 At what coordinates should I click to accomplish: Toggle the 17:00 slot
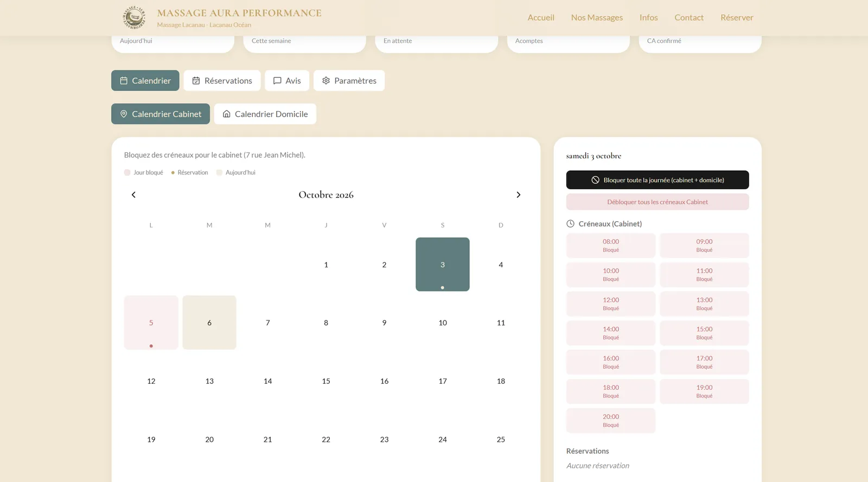pos(704,362)
